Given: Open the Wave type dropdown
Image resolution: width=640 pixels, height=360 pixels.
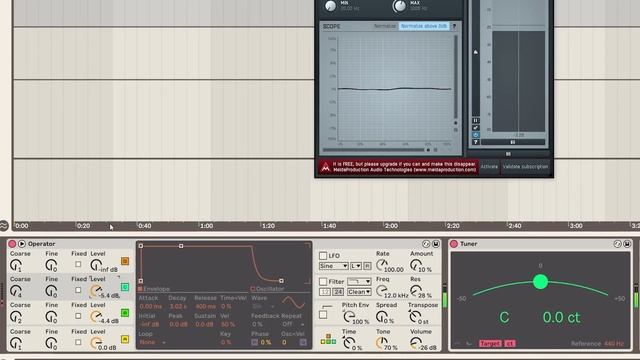Looking at the screenshot, I should click(x=263, y=306).
